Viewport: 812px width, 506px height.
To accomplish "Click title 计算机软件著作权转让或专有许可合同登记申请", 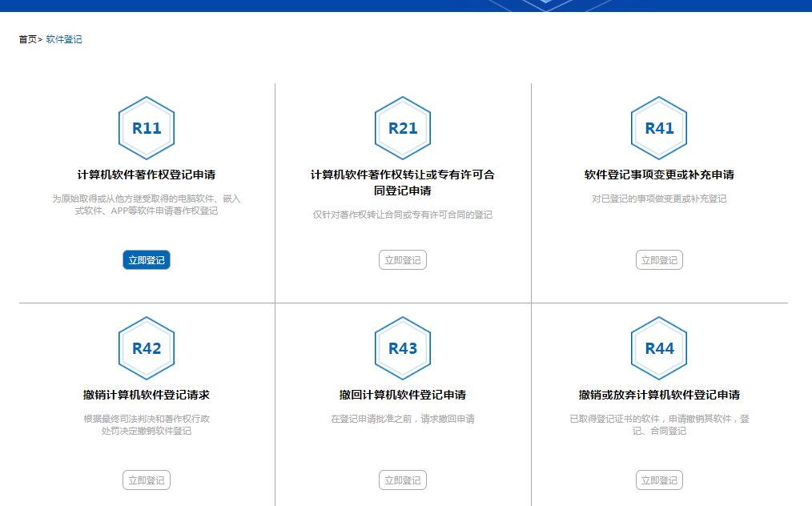I will pyautogui.click(x=403, y=178).
